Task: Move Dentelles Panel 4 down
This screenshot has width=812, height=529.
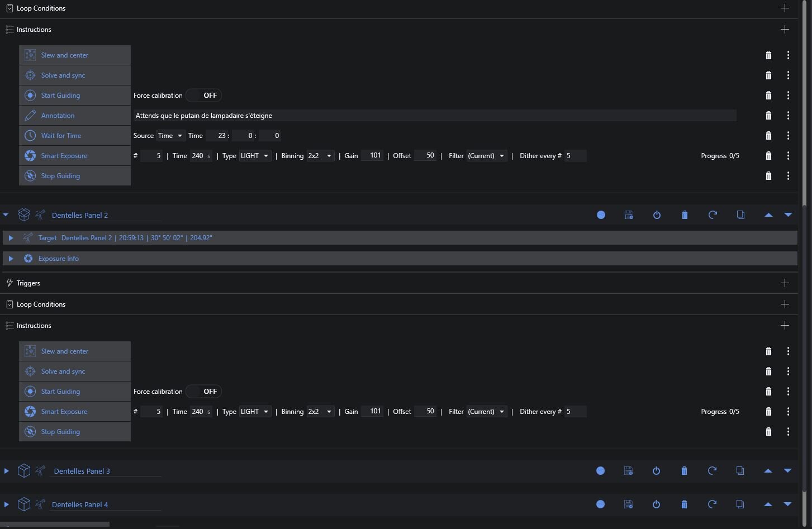Action: [x=787, y=504]
